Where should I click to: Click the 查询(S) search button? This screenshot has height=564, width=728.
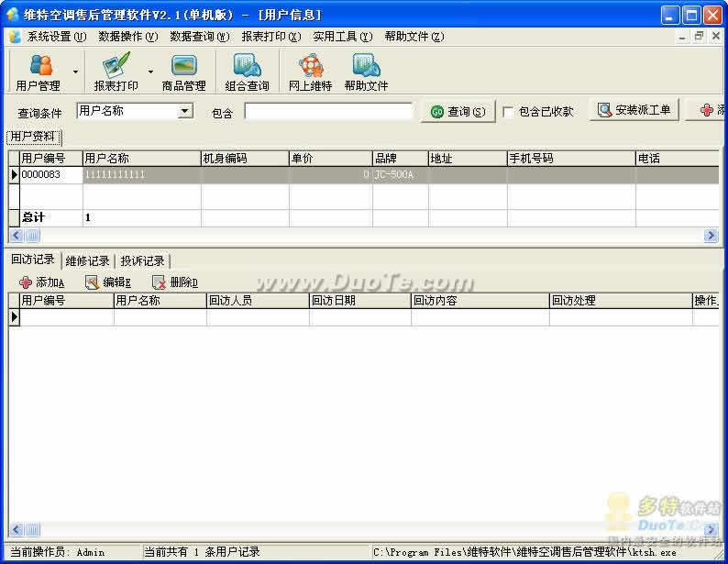(458, 112)
